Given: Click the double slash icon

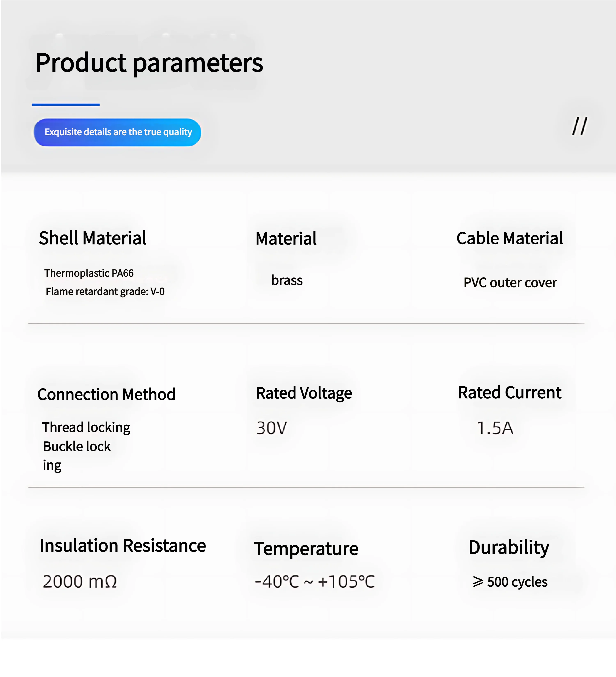Looking at the screenshot, I should coord(579,126).
